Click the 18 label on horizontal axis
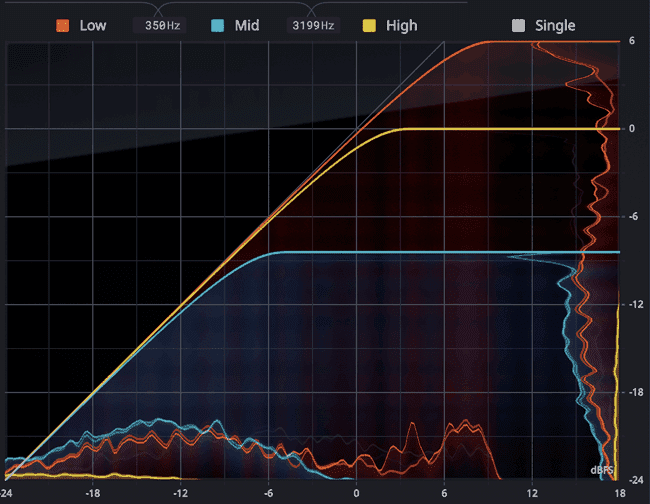Viewport: 650px width, 504px height. (620, 493)
